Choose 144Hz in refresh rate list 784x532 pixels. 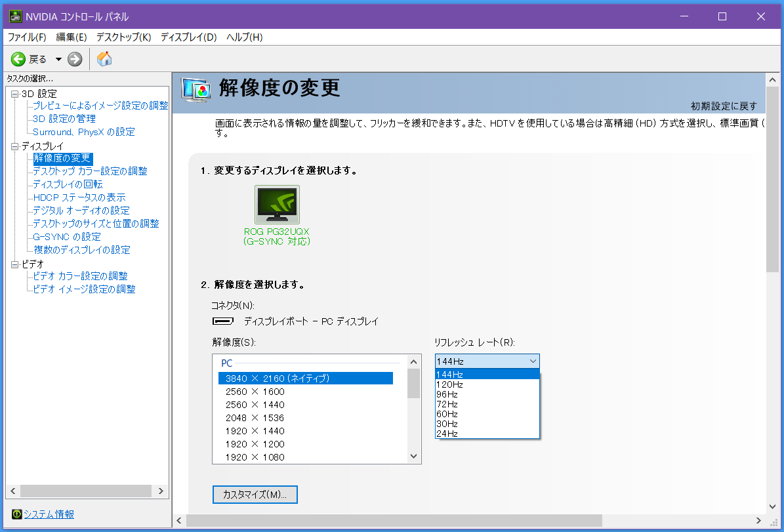coord(487,375)
